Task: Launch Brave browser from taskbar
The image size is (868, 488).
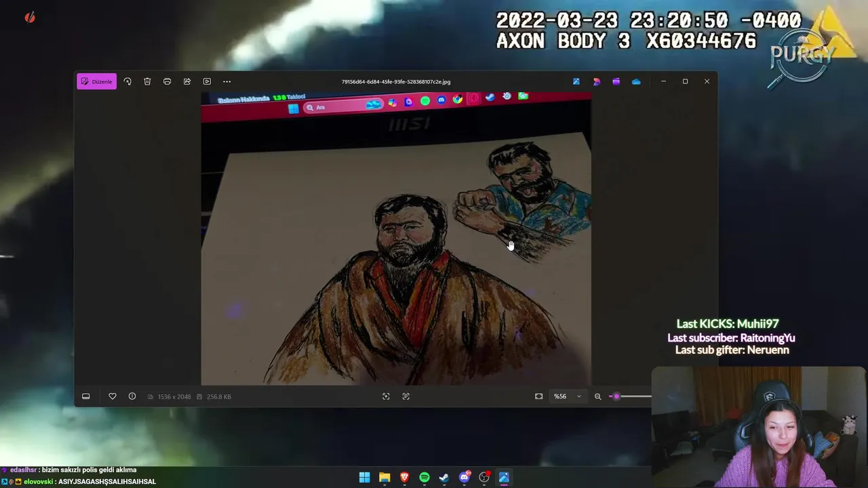Action: pos(404,477)
